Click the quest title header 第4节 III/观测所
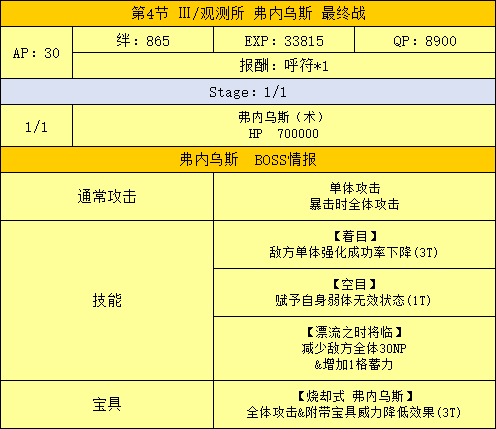Image resolution: width=496 pixels, height=429 pixels. point(248,14)
